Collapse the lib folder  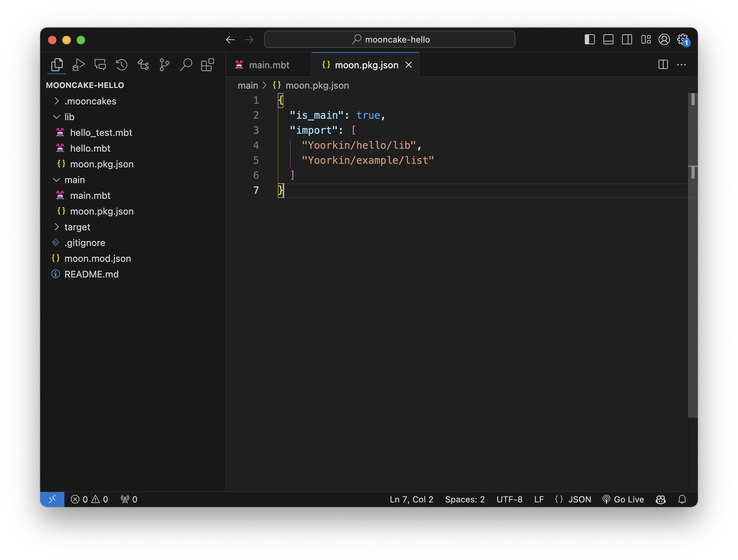tap(133, 117)
